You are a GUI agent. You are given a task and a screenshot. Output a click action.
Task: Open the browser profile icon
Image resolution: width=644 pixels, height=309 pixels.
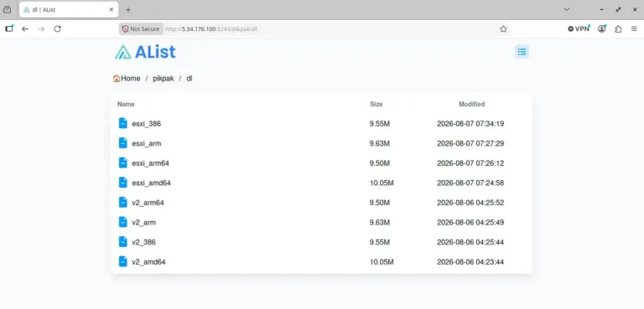pos(602,28)
